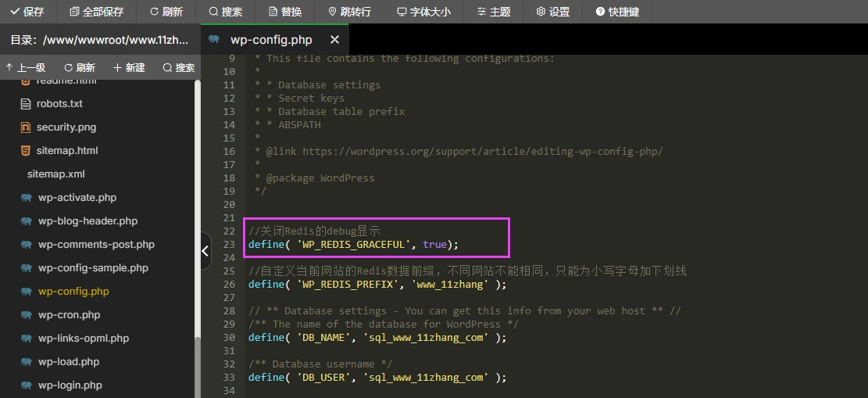This screenshot has height=398, width=868.
Task: Click the location pin icon of 跳转行
Action: (x=332, y=12)
